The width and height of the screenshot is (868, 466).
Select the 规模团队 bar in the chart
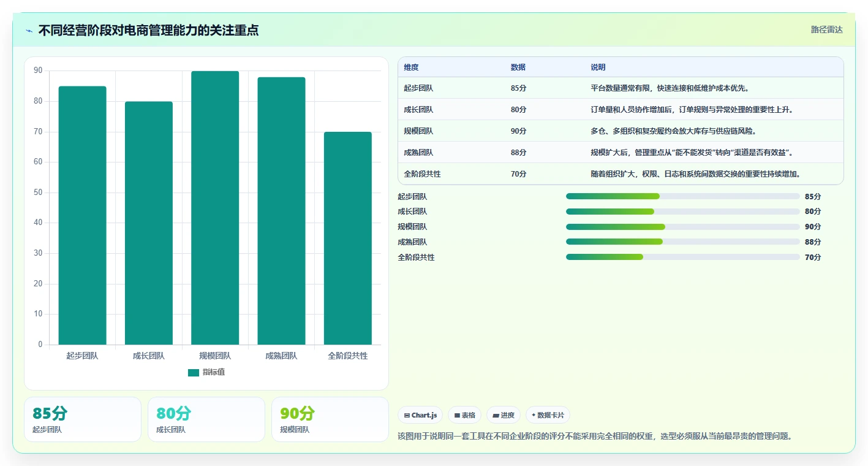(215, 208)
